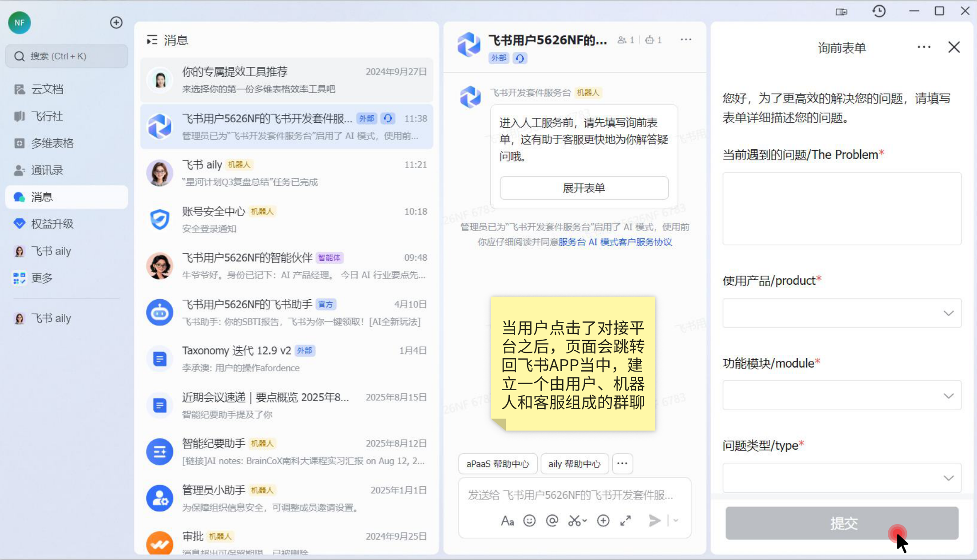Click the 提交 submit button
Screen dimensions: 977x560
point(842,524)
